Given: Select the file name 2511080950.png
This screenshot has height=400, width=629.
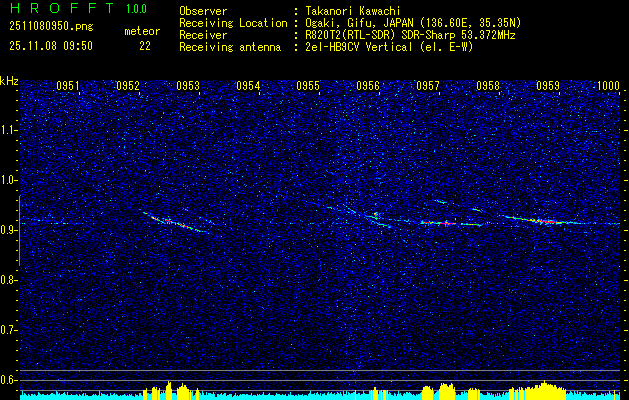Looking at the screenshot, I should pyautogui.click(x=51, y=27).
